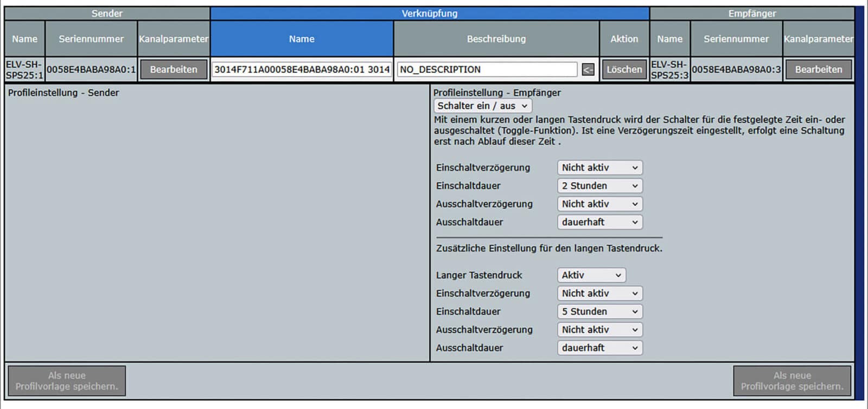
Task: Expand the long-press Einschaltverzögerung dropdown
Action: (599, 293)
